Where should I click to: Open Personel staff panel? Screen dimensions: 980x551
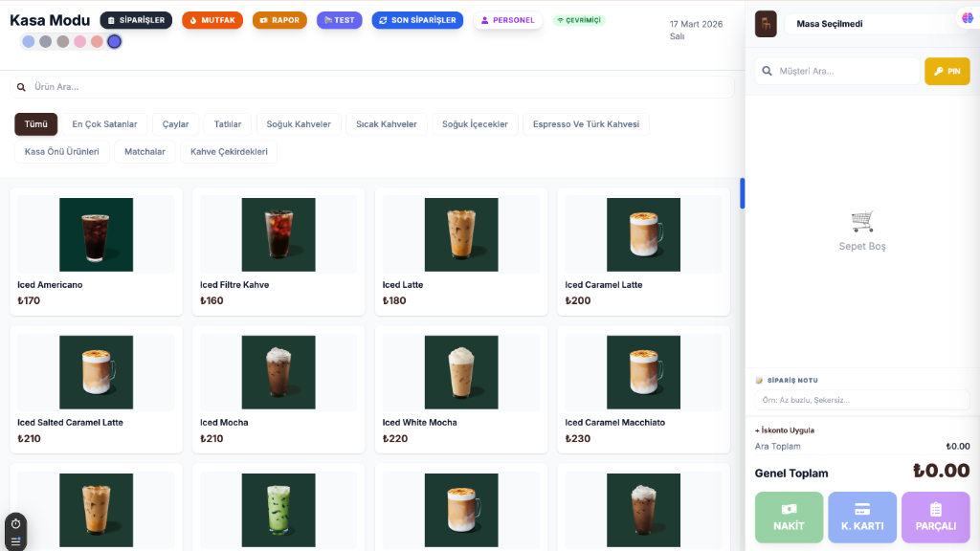point(507,20)
